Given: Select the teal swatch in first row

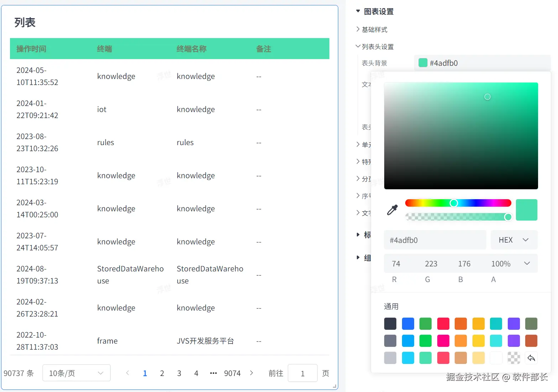Looking at the screenshot, I should pyautogui.click(x=496, y=324).
